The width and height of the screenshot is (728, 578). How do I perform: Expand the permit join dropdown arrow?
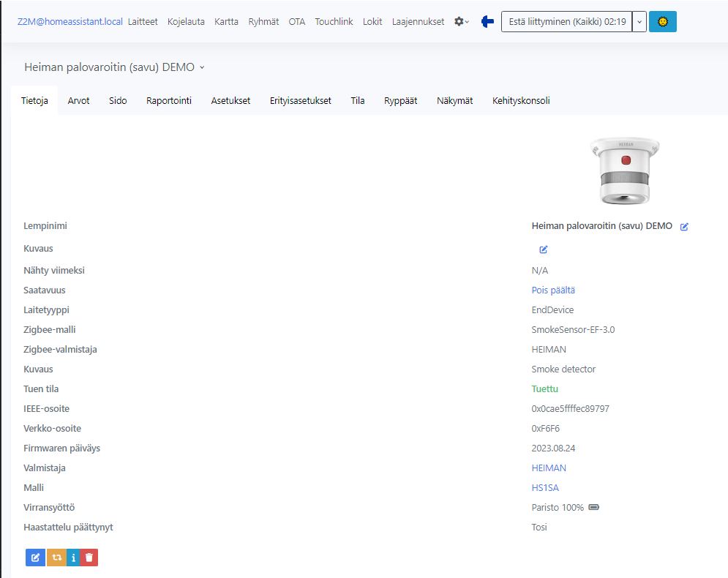[x=639, y=21]
